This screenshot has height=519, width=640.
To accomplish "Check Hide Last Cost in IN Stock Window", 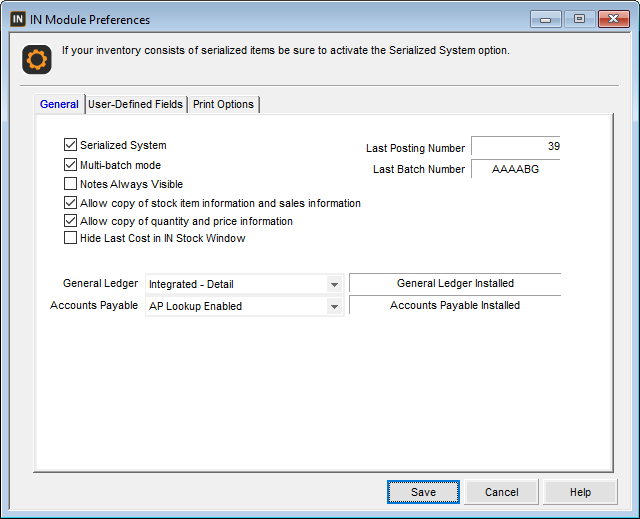I will 71,239.
